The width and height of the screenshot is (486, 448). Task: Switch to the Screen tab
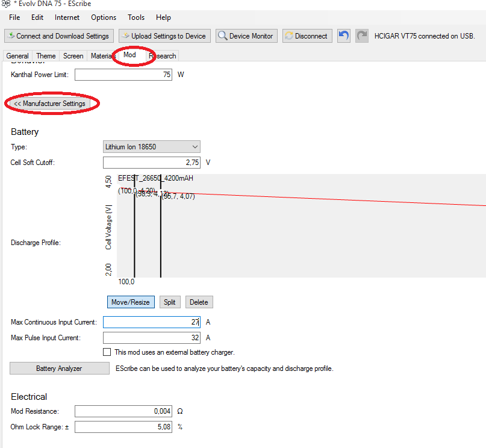[x=73, y=56]
